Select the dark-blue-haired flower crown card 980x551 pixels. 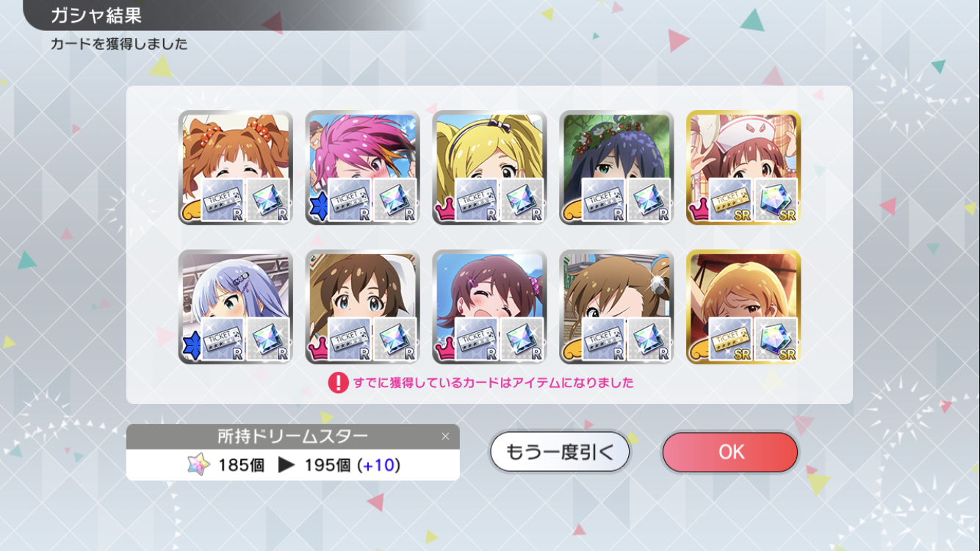[x=617, y=168]
